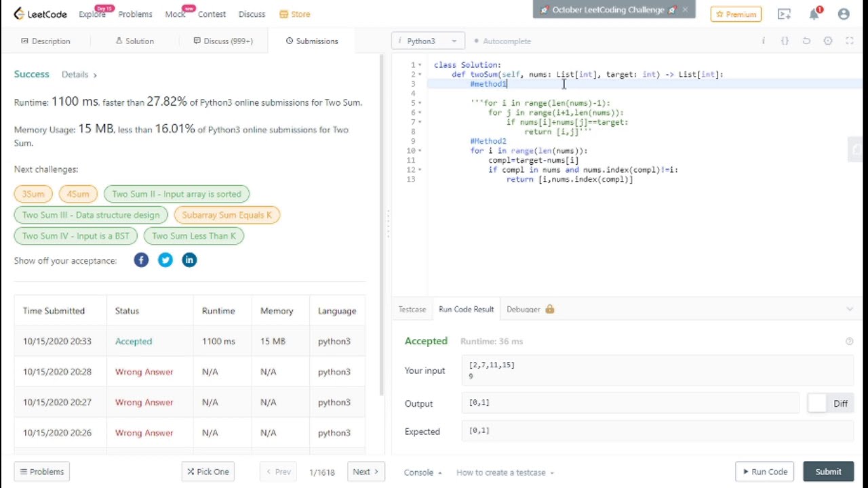Switch to the Description tab
This screenshot has width=868, height=488.
tap(45, 41)
